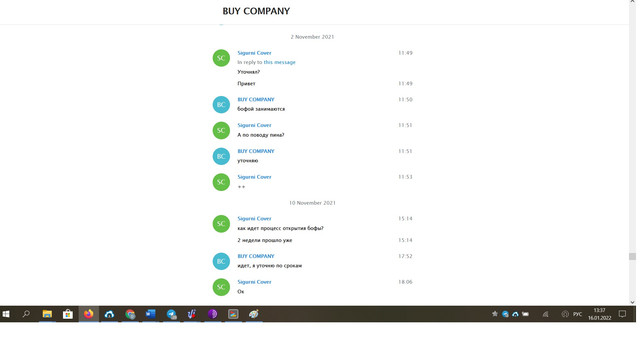Click SC avatar beside 'Ок' message
The height and width of the screenshot is (360, 640).
221,287
